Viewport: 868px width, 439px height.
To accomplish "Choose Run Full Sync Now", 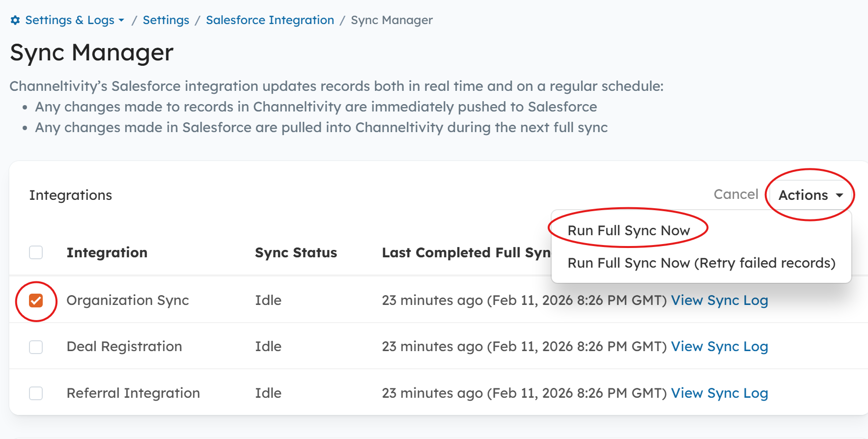I will pos(628,230).
